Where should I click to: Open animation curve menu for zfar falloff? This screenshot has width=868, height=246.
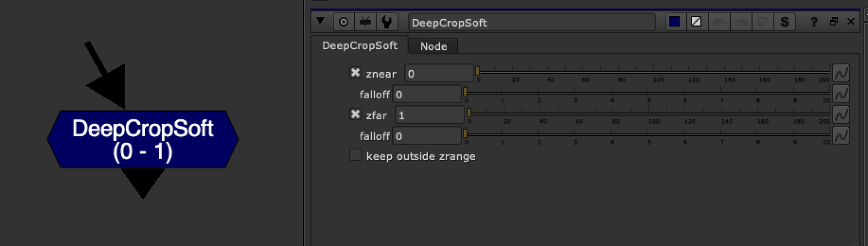(841, 135)
